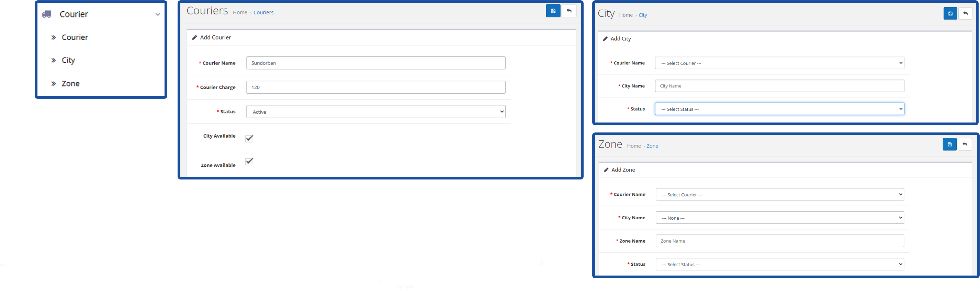Open the None city dropdown in Add Zone

(780, 218)
